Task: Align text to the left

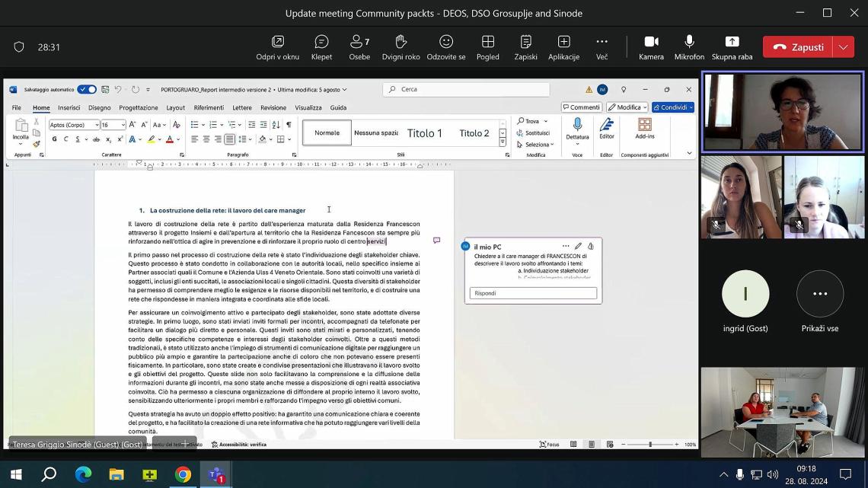Action: 194,139
